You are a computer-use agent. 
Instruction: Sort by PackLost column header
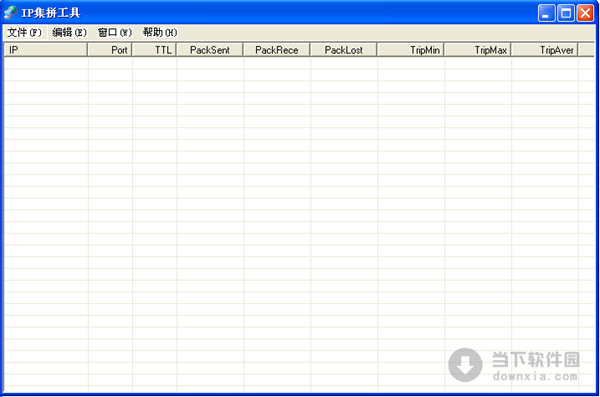344,50
